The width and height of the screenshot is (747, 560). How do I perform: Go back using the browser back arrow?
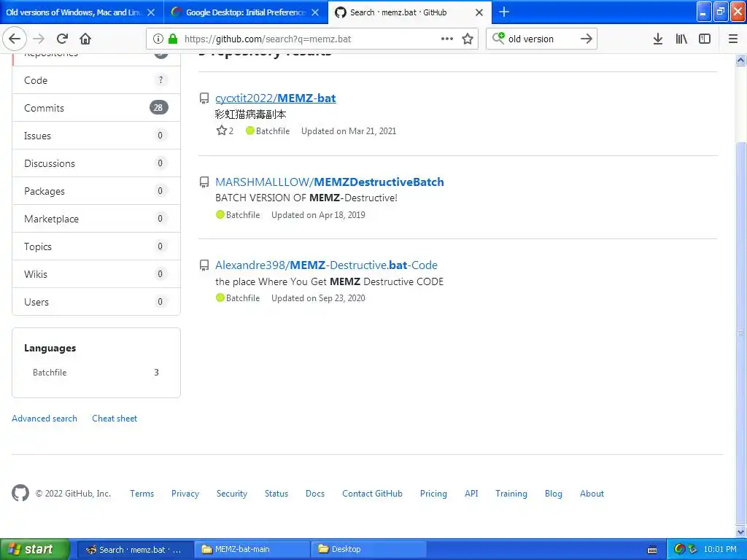[15, 39]
